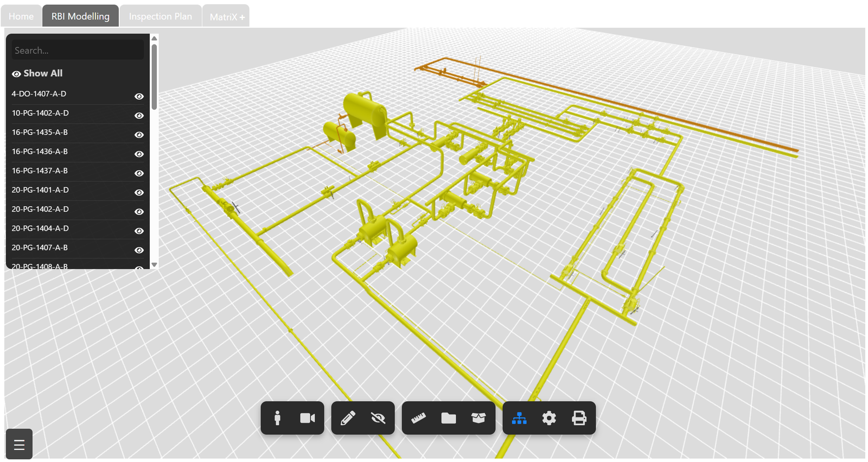The width and height of the screenshot is (868, 462).
Task: Click Show All button
Action: coord(37,73)
